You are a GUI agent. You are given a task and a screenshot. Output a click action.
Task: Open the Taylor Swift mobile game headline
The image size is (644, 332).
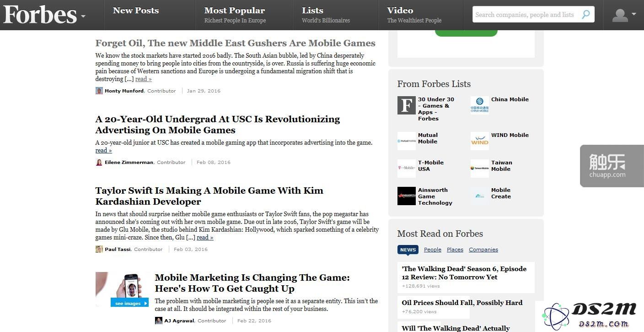click(x=209, y=196)
